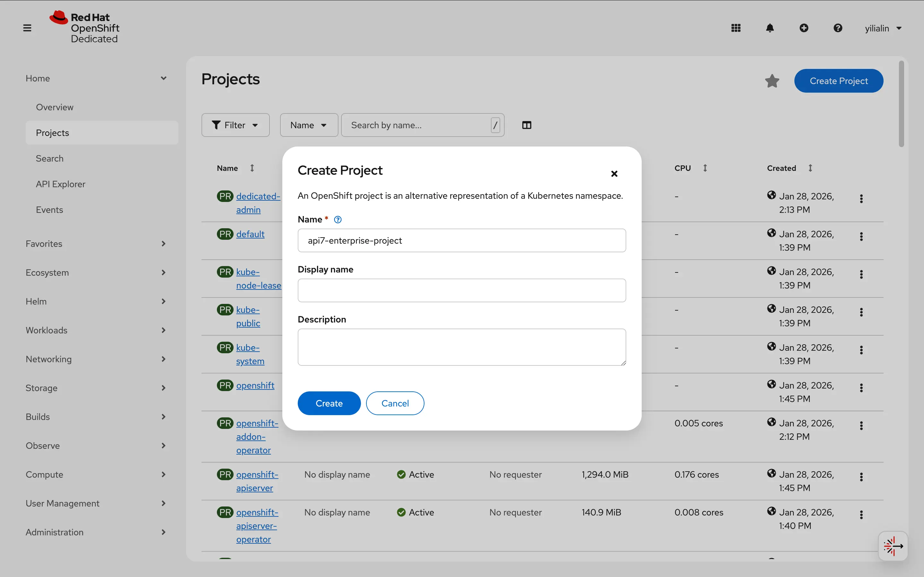924x577 pixels.
Task: Open the Filter dropdown
Action: 235,125
